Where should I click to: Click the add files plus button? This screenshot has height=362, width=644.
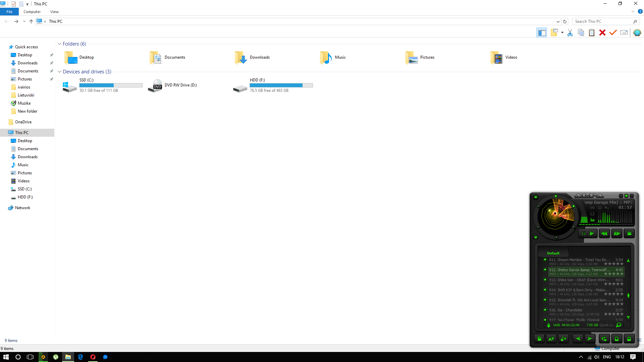[616, 339]
